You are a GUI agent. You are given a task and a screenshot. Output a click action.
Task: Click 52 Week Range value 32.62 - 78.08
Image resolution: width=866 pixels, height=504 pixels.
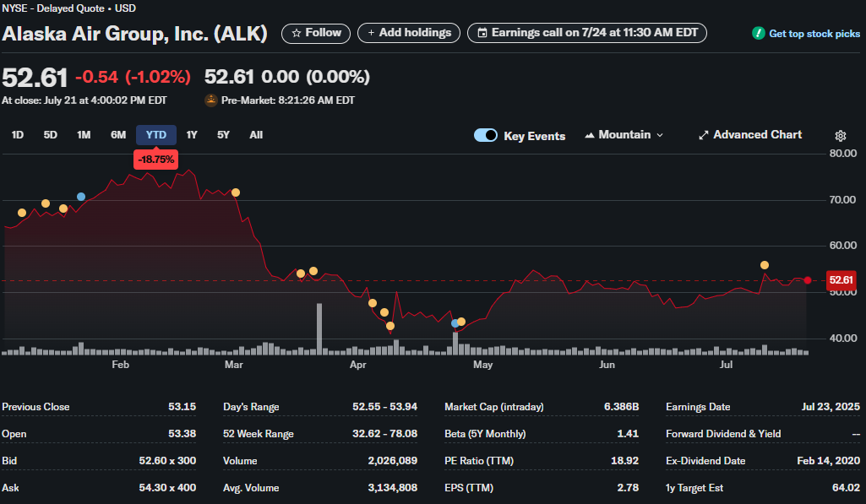385,434
